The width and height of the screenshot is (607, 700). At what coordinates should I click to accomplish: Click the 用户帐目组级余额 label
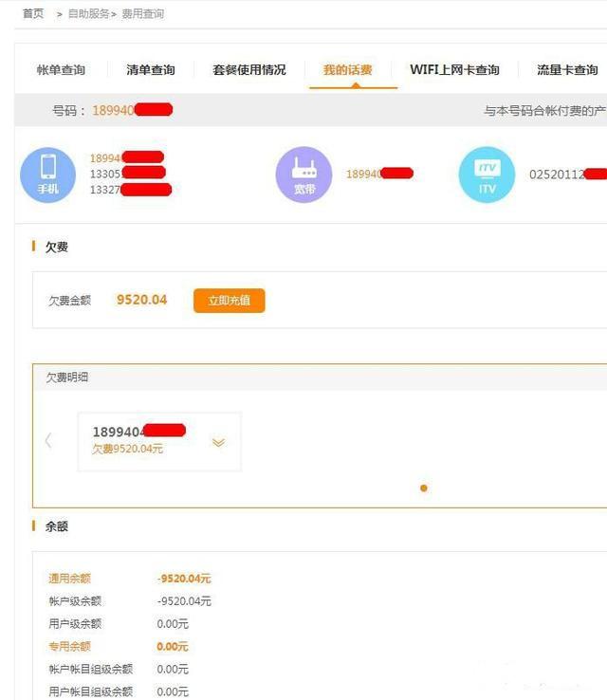91,691
